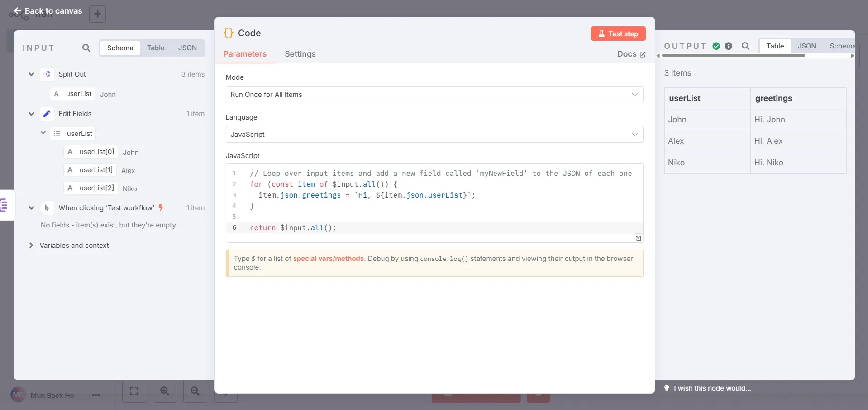Viewport: 868px width, 410px height.
Task: Click into the JavaScript code editor return line
Action: tap(434, 227)
